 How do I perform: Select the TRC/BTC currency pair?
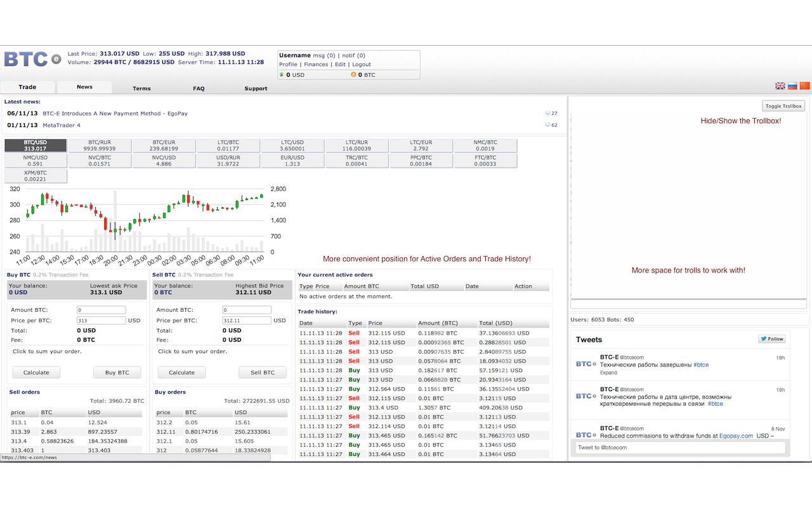coord(357,161)
